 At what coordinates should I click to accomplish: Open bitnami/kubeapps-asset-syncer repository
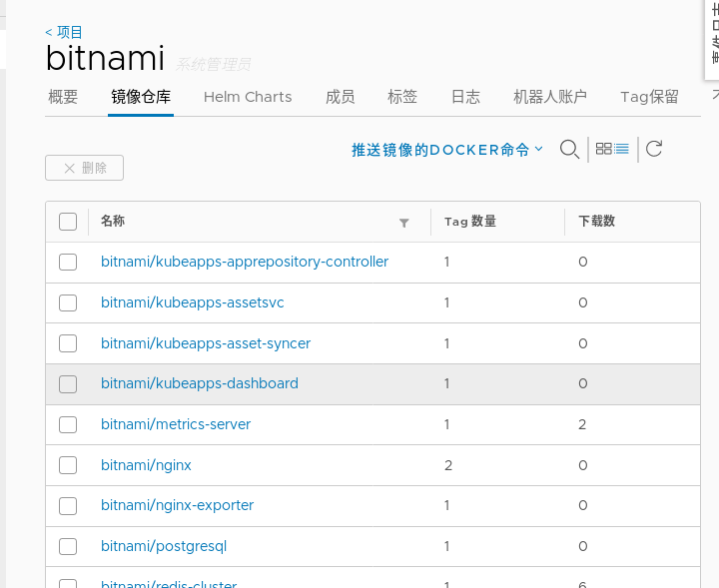tap(206, 343)
